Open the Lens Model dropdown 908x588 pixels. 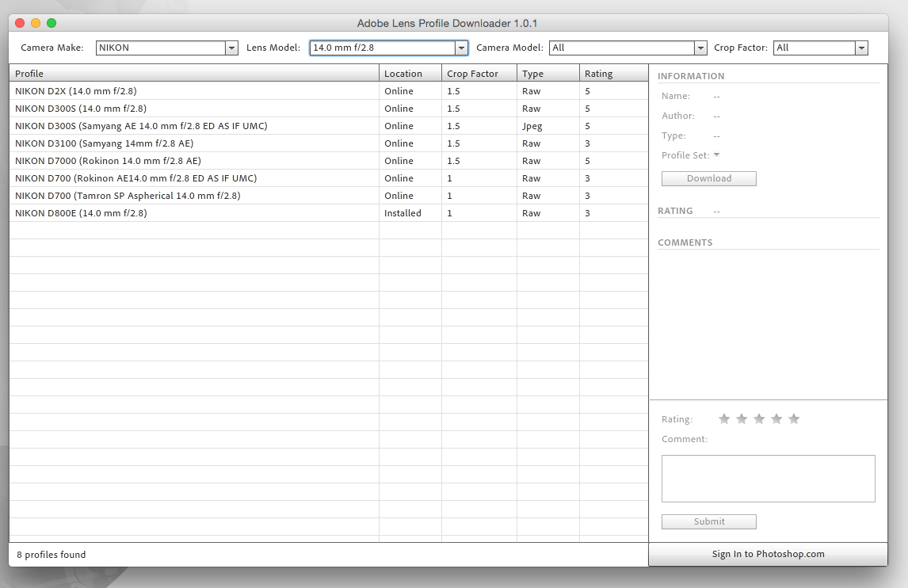point(461,48)
